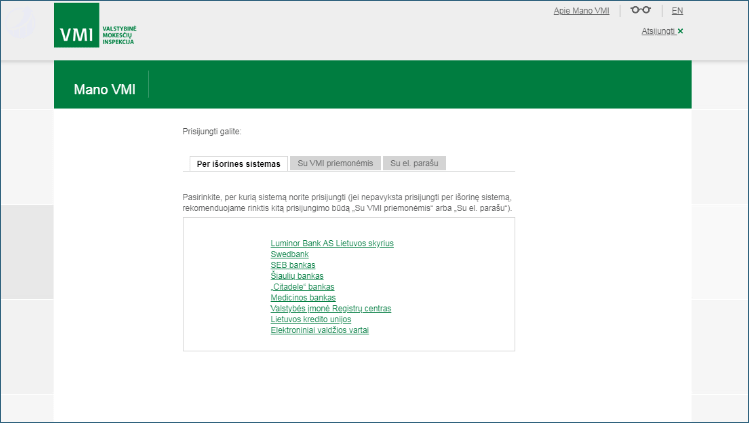Choose Luminor Bank AS Lietuvos skyrius
The height and width of the screenshot is (423, 749).
(x=332, y=243)
